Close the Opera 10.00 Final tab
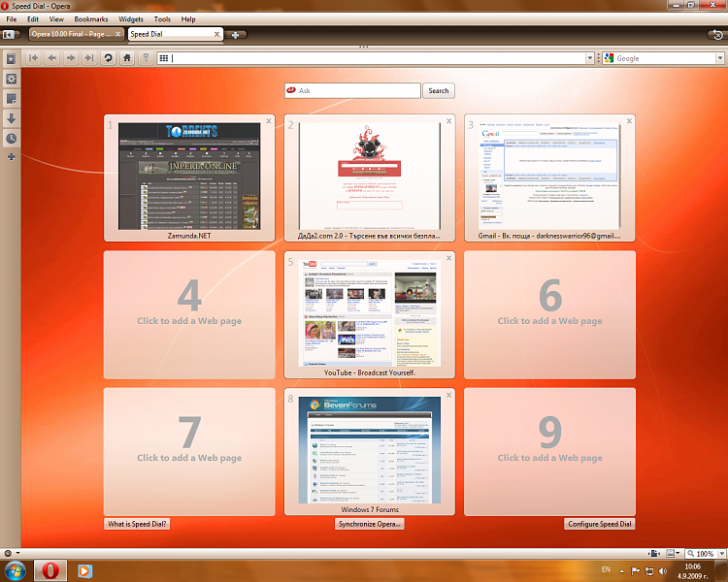728x582 pixels. pos(117,34)
